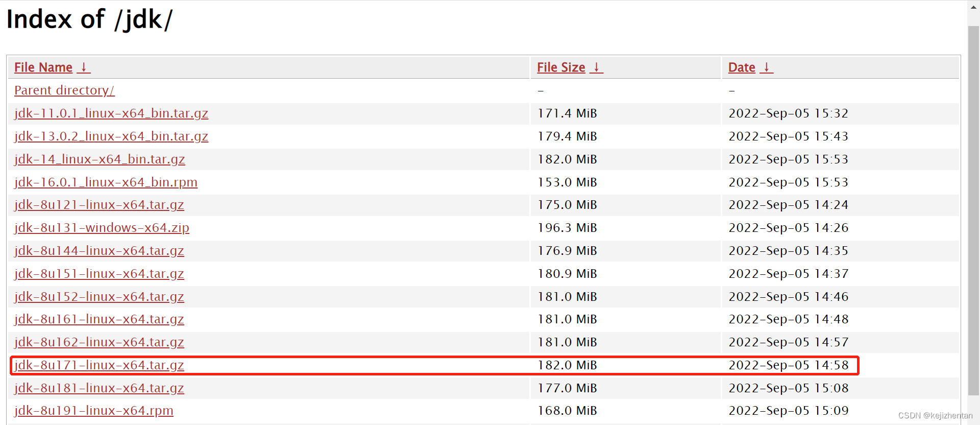Image resolution: width=980 pixels, height=425 pixels.
Task: Select the 176.9 MiB file size
Action: [x=567, y=251]
